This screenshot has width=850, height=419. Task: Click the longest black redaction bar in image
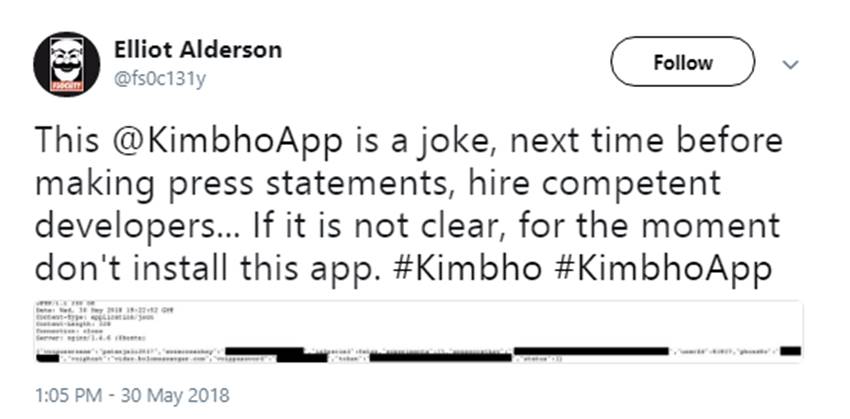pos(590,352)
